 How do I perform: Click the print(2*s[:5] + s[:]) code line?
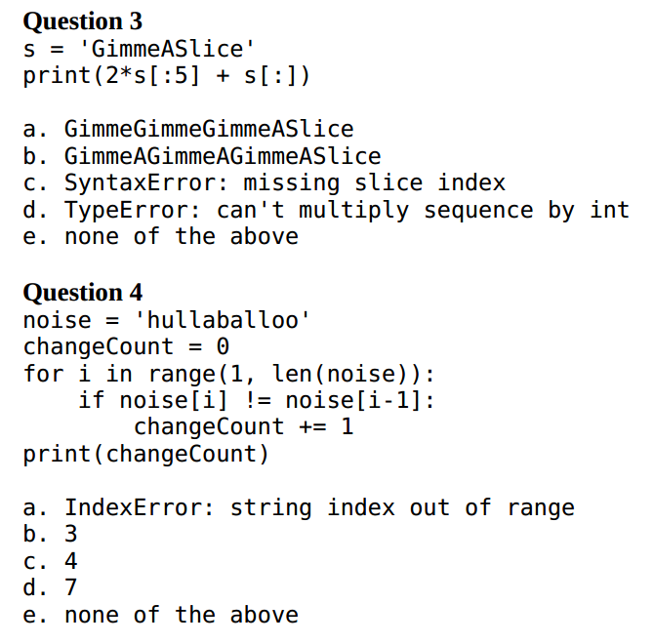166,76
